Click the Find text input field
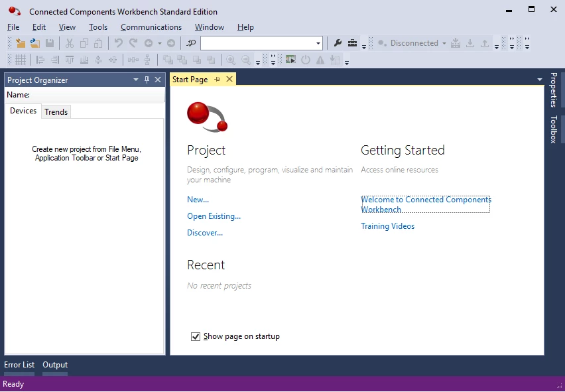 click(258, 43)
